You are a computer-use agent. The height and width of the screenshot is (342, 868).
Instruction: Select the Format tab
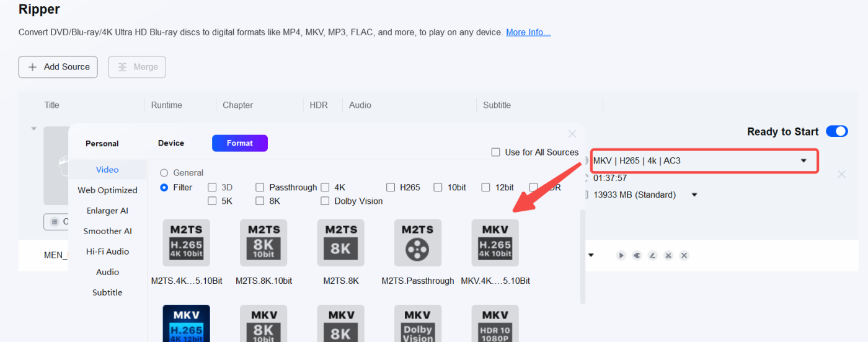coord(240,143)
